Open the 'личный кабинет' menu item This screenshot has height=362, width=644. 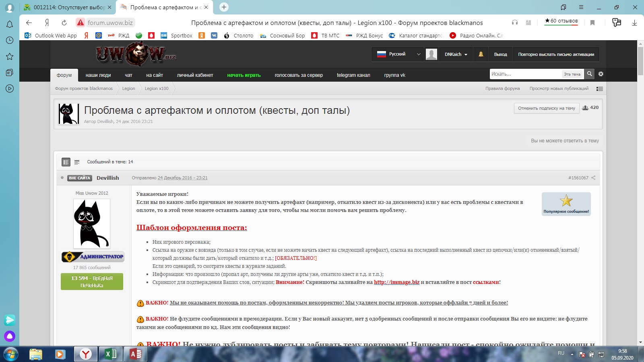(x=195, y=75)
